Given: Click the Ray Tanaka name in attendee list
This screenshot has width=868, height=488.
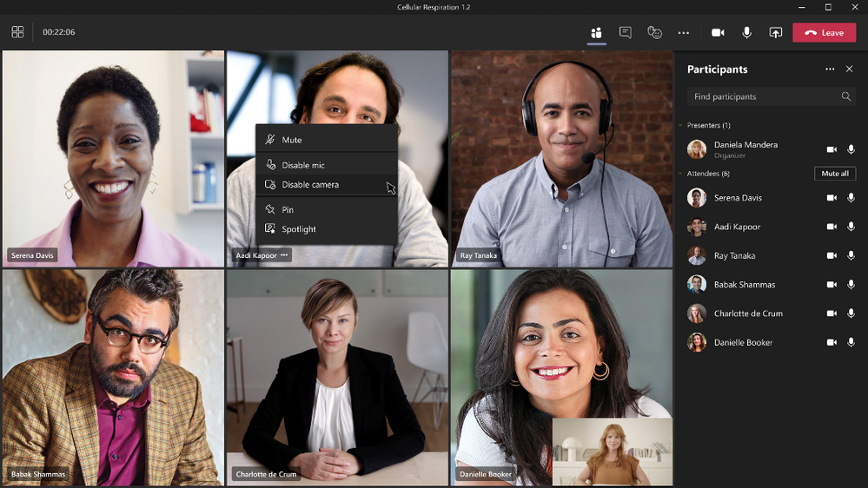Looking at the screenshot, I should coord(734,255).
